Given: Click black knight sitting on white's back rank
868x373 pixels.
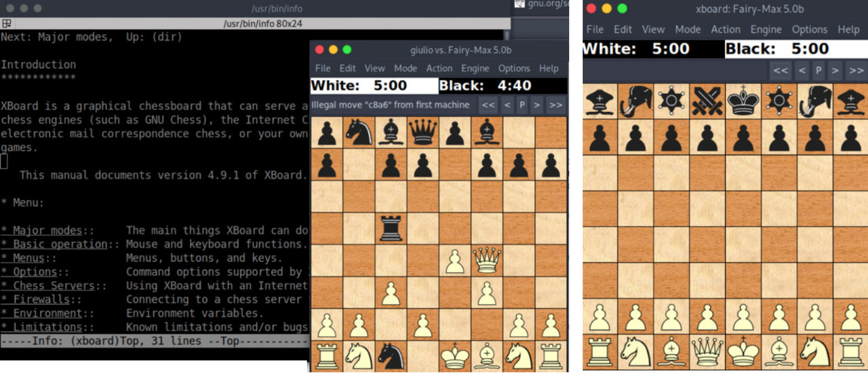Looking at the screenshot, I should pyautogui.click(x=391, y=356).
